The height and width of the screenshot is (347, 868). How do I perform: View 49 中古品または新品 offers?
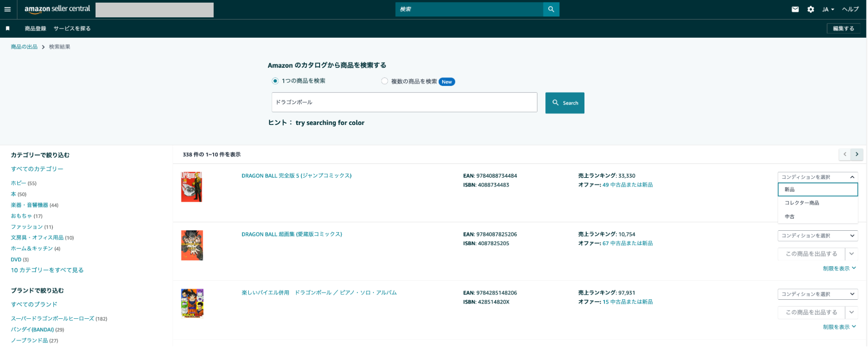click(x=627, y=185)
